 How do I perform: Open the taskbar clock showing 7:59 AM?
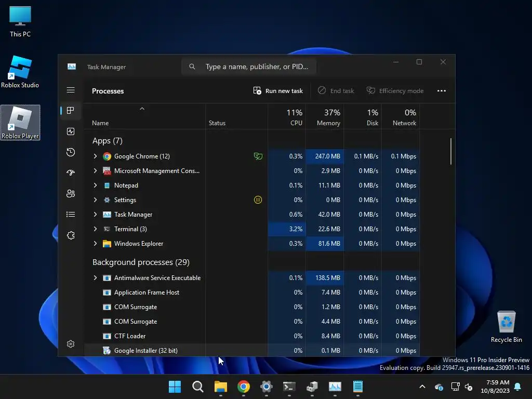pos(495,387)
